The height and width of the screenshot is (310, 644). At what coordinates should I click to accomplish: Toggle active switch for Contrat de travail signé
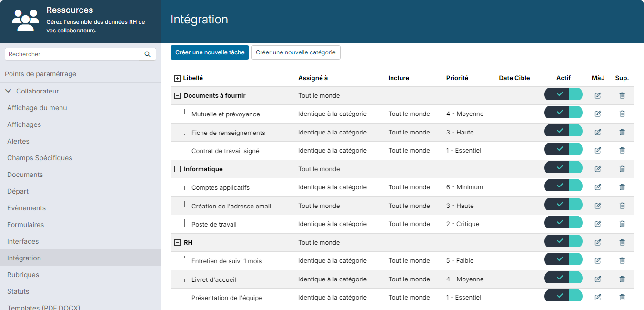tap(563, 149)
